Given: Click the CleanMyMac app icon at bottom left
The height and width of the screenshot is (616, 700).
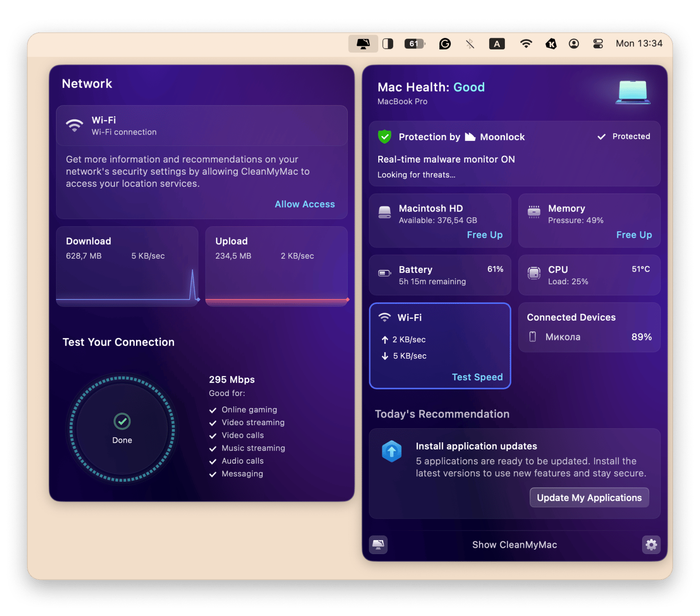Looking at the screenshot, I should [x=378, y=545].
